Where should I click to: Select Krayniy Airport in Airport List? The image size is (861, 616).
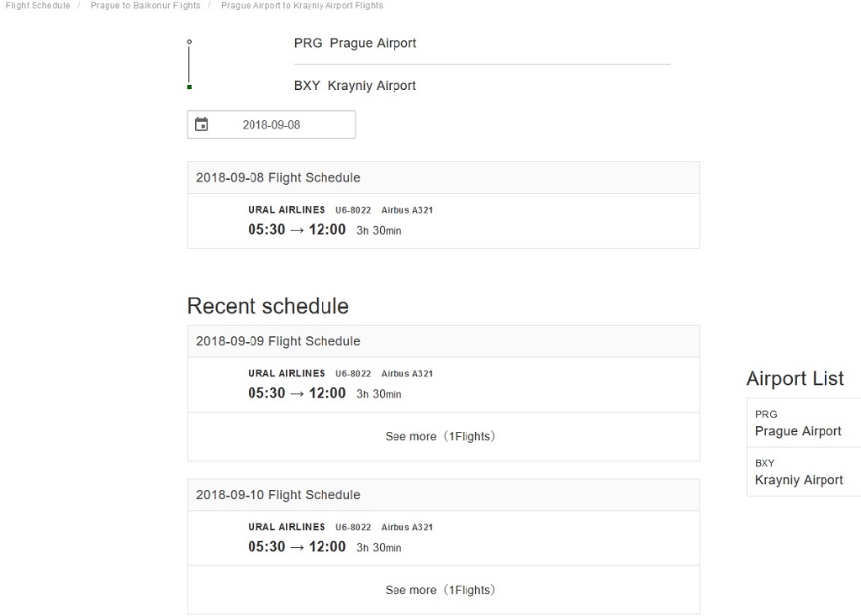804,472
